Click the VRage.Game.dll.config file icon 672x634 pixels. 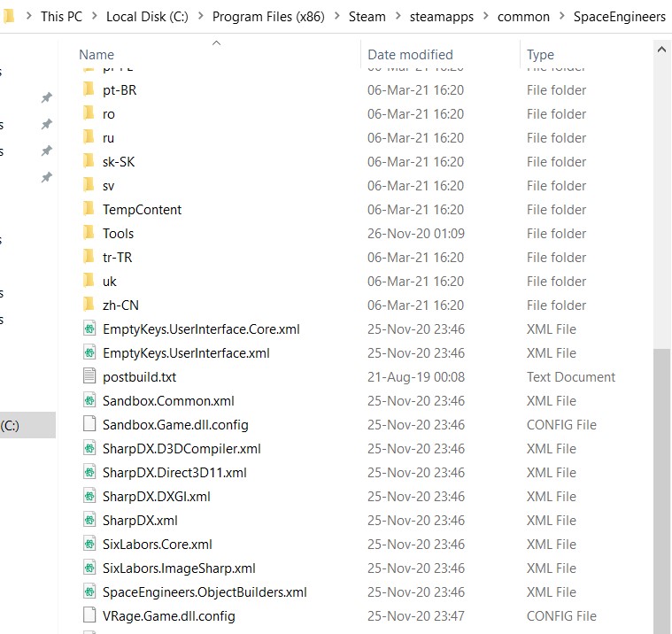coord(89,616)
